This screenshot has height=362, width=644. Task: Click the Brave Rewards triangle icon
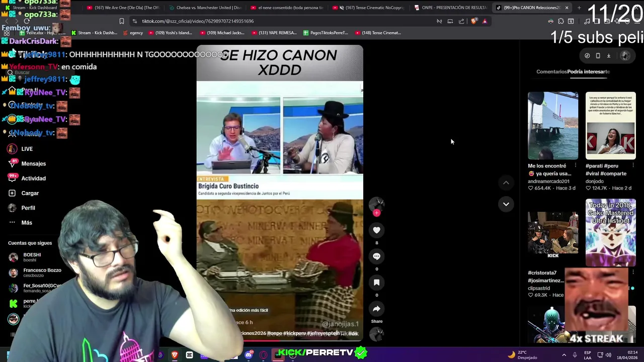(x=485, y=21)
